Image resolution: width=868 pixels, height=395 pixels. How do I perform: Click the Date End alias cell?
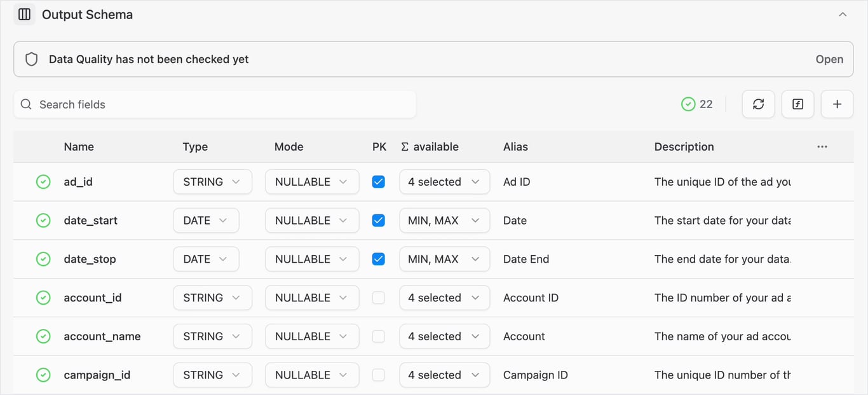526,259
